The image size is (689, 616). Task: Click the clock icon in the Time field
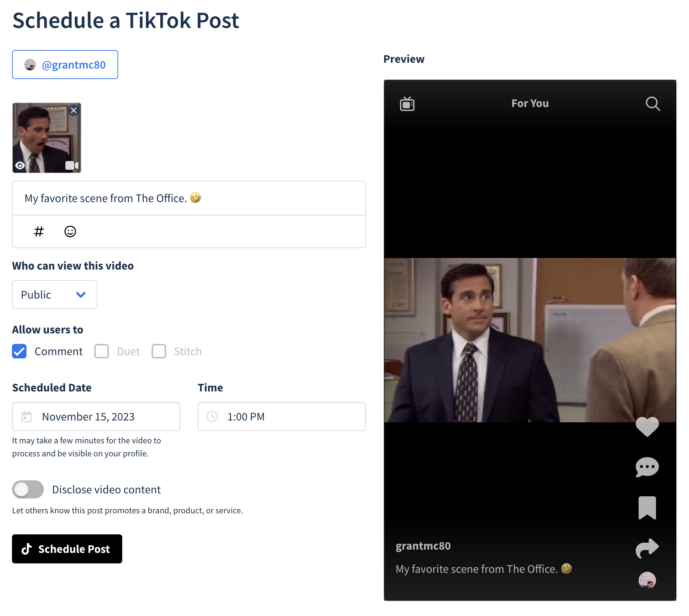pyautogui.click(x=212, y=416)
